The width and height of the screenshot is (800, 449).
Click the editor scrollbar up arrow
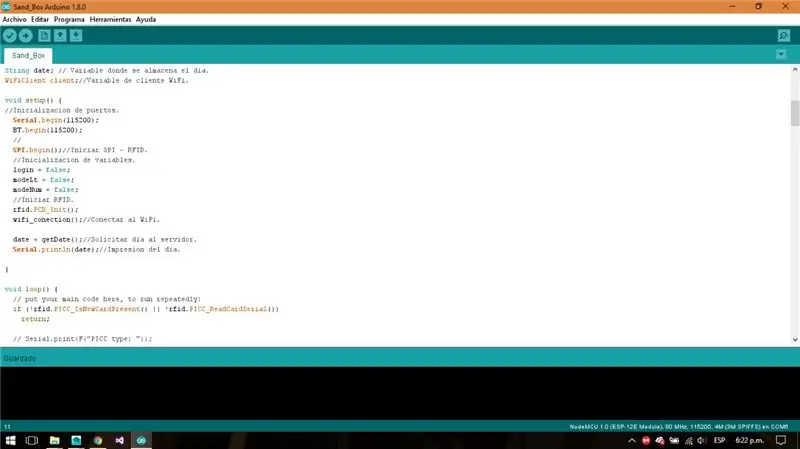795,69
